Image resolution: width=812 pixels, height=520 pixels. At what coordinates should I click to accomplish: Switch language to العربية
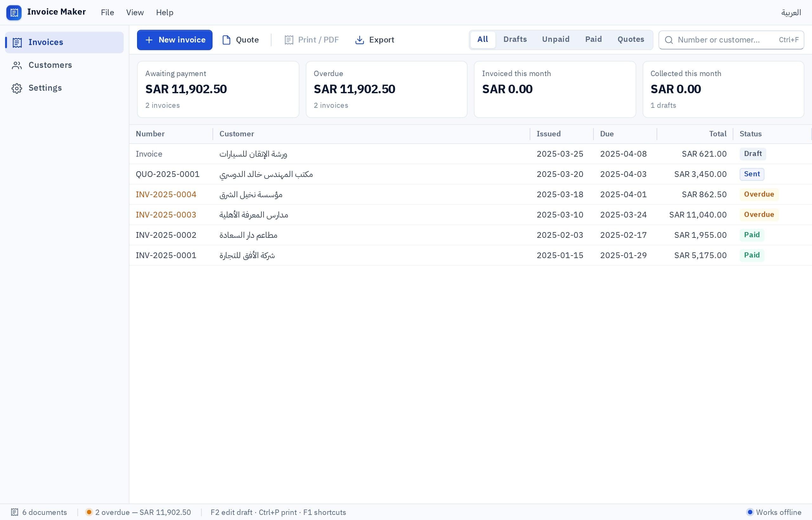(791, 12)
